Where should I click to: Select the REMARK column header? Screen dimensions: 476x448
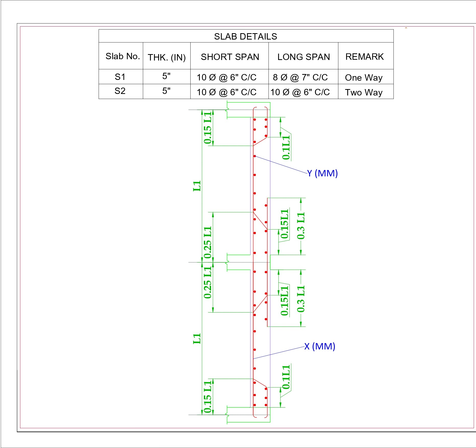point(364,56)
